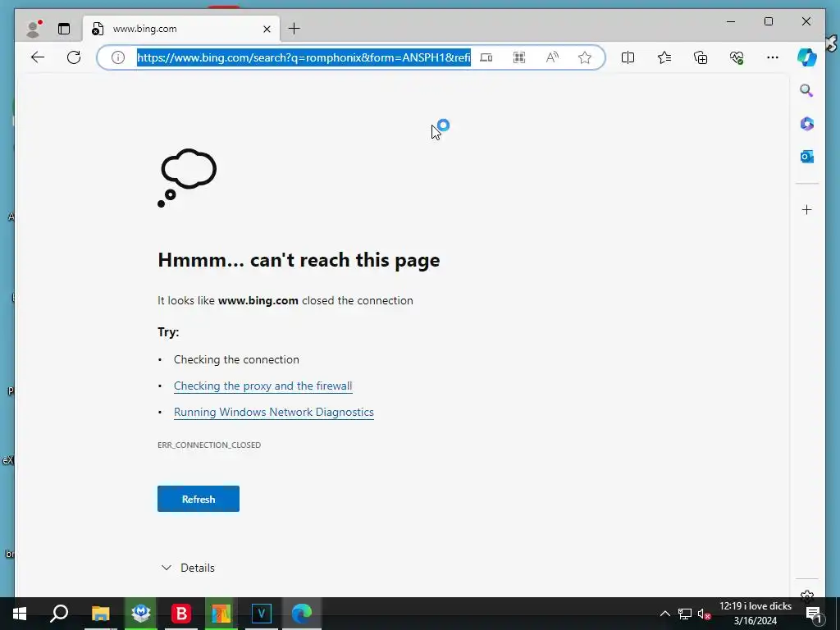The image size is (840, 630).
Task: Open the Copilot sidebar
Action: pyautogui.click(x=807, y=57)
